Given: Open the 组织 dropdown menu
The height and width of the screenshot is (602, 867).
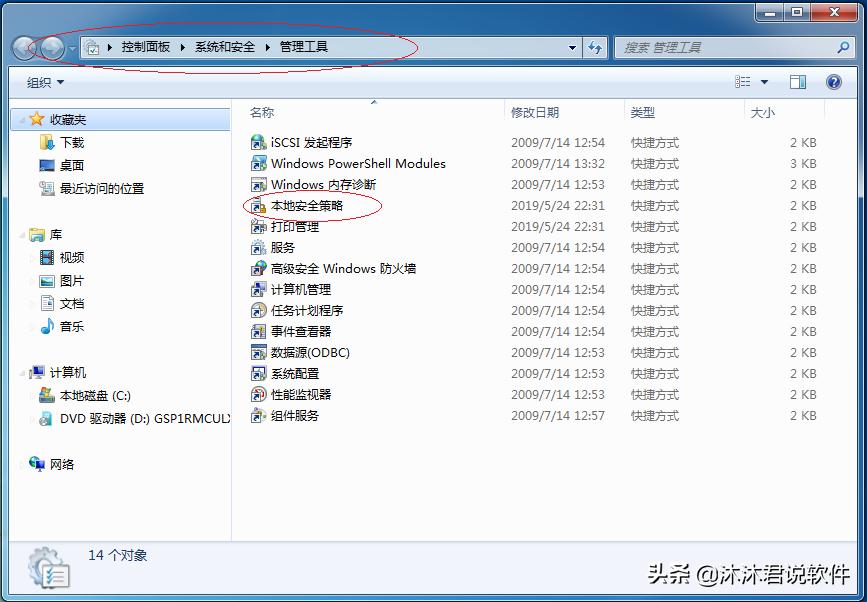Looking at the screenshot, I should 42,82.
